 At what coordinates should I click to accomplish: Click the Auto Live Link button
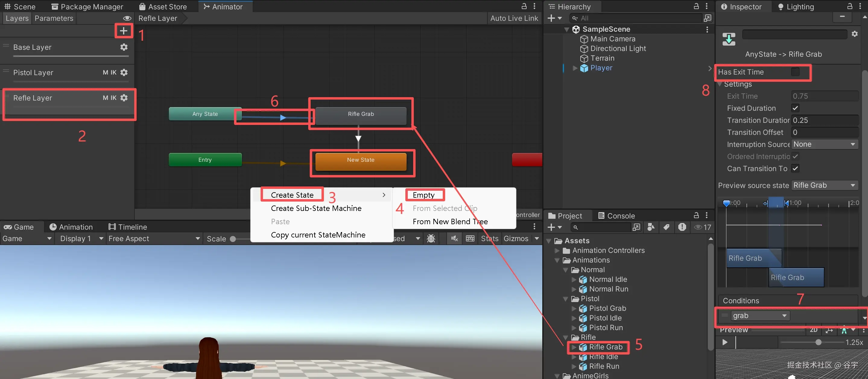tap(514, 18)
